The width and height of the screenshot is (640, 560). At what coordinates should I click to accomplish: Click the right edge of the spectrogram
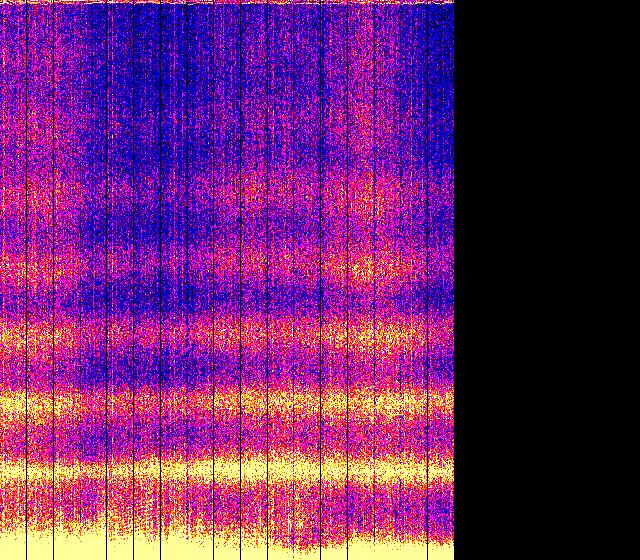click(453, 280)
